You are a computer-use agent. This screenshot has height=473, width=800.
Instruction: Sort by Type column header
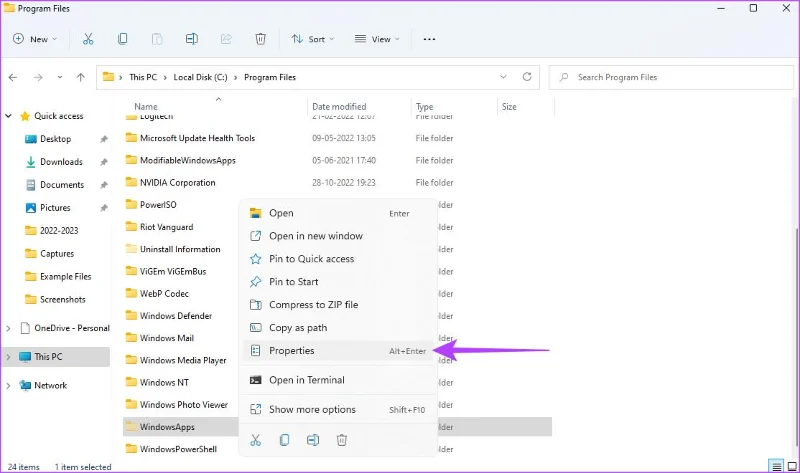tap(424, 107)
